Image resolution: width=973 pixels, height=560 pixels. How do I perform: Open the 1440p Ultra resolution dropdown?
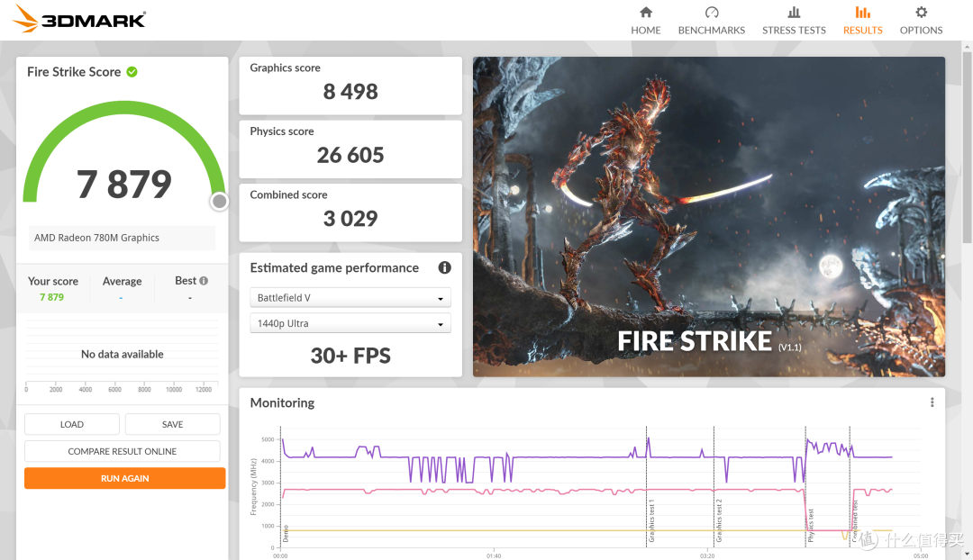[350, 324]
